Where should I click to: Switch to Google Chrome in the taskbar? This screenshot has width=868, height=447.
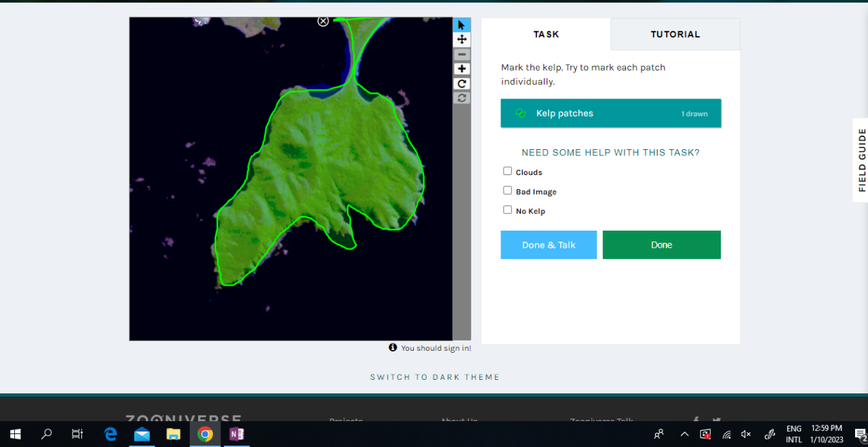pos(205,434)
